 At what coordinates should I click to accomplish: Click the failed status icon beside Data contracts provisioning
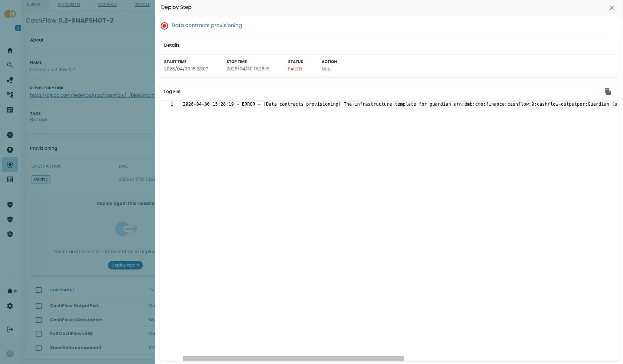164,26
